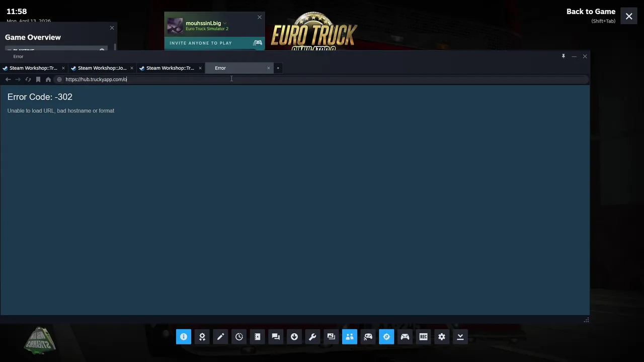Open the clock timer icon
Screen dimensions: 644x362
tap(239, 337)
